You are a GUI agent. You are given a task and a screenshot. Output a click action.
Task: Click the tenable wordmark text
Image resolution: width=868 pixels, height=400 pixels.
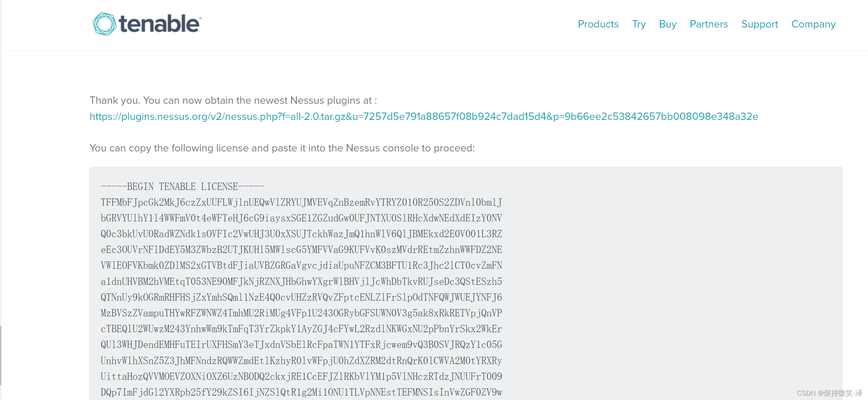coord(160,24)
